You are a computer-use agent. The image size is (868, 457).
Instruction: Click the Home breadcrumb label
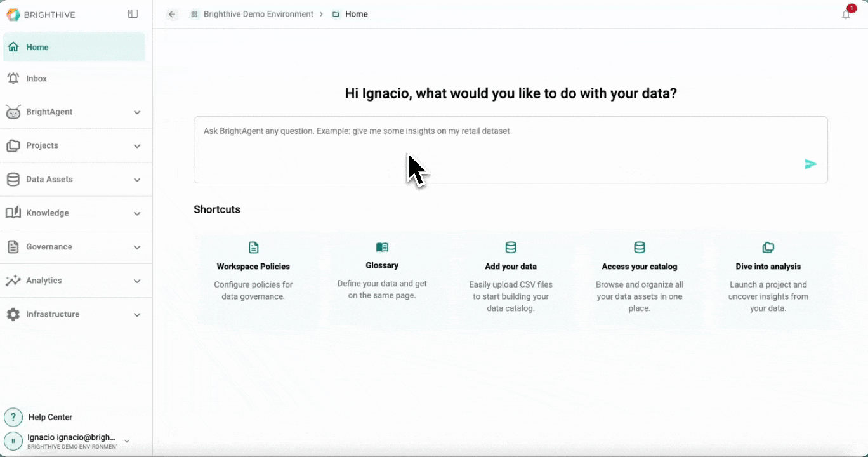point(357,14)
